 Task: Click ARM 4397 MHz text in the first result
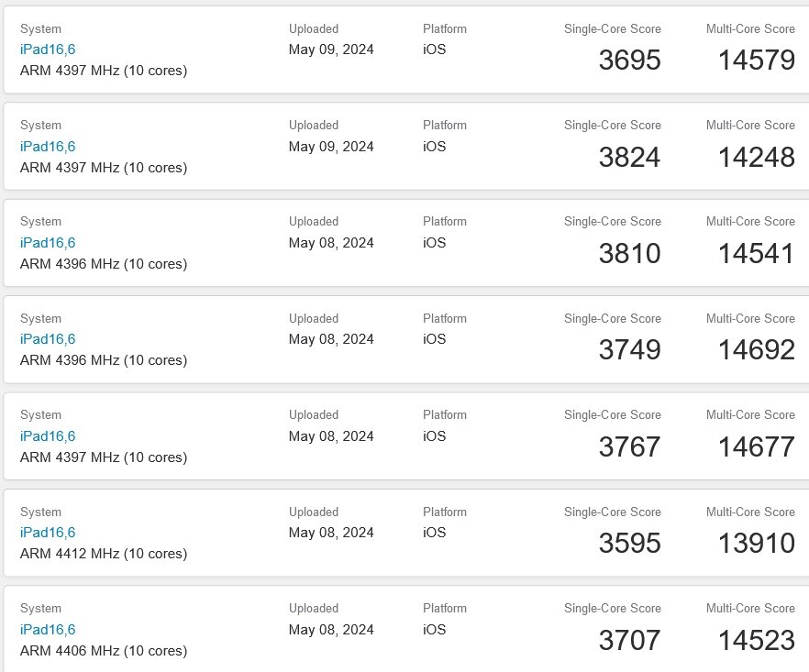click(x=103, y=71)
